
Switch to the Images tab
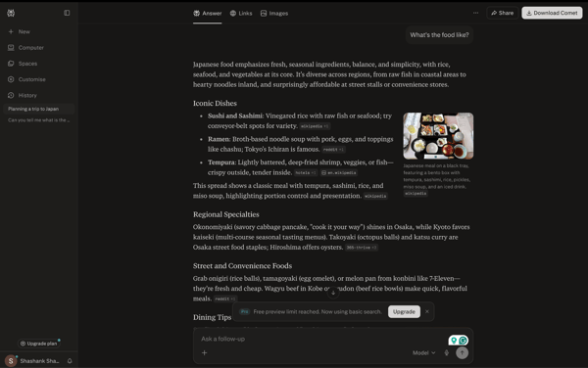(274, 13)
